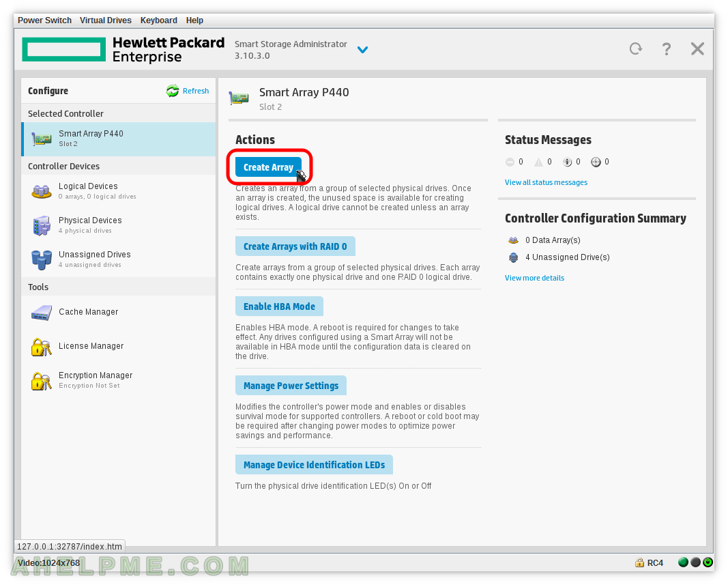Open Physical Devices

pyautogui.click(x=119, y=225)
